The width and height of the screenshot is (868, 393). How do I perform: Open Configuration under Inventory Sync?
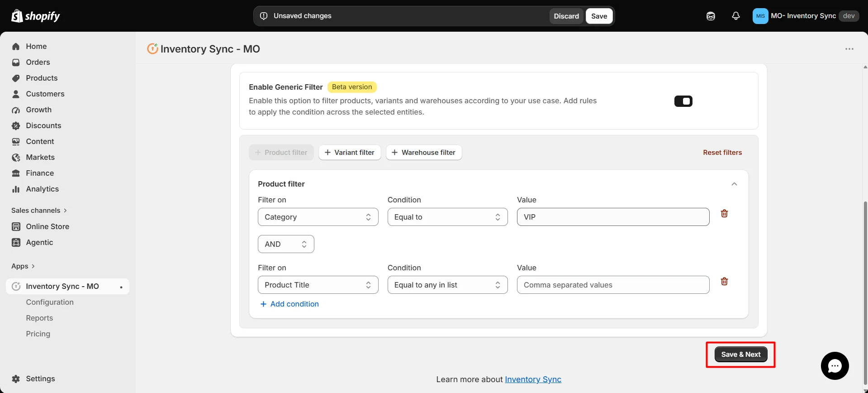pos(50,302)
